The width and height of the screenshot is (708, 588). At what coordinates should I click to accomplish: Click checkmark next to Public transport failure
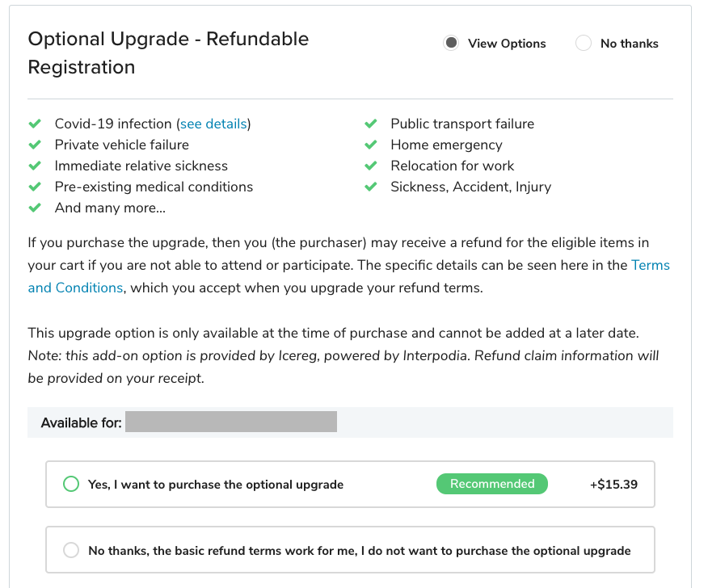coord(371,124)
